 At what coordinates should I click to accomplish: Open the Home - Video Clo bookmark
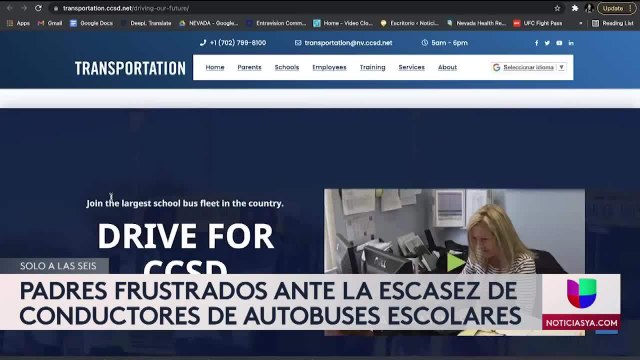click(x=343, y=23)
